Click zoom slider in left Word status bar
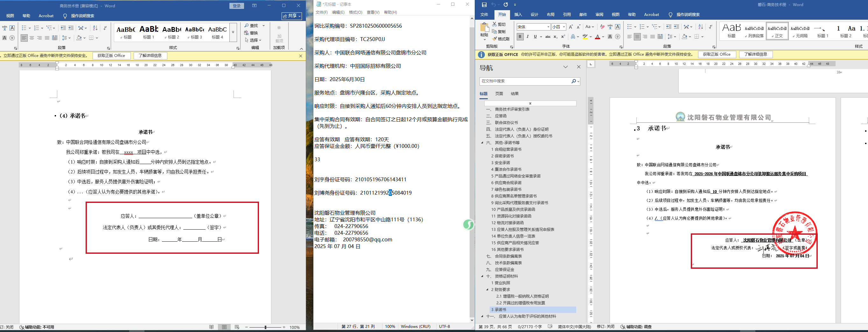This screenshot has height=332, width=868. point(265,327)
